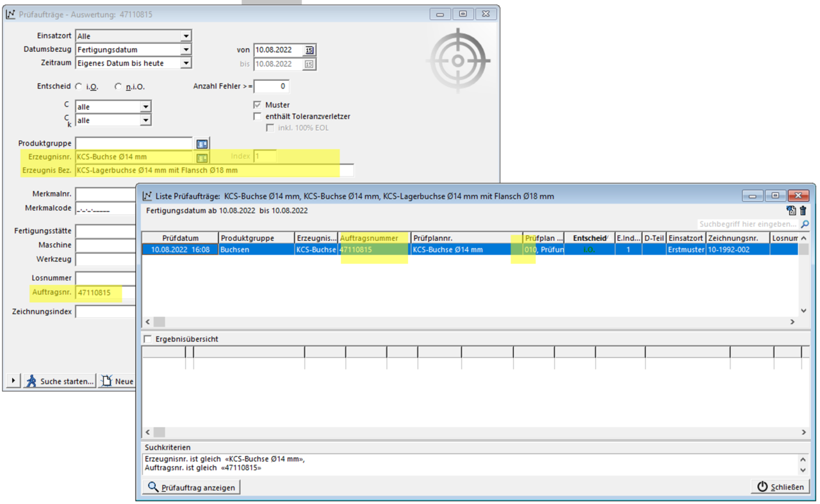Image resolution: width=820 pixels, height=504 pixels.
Task: Click the Liste Prüfaufträge title bar icon
Action: [147, 196]
